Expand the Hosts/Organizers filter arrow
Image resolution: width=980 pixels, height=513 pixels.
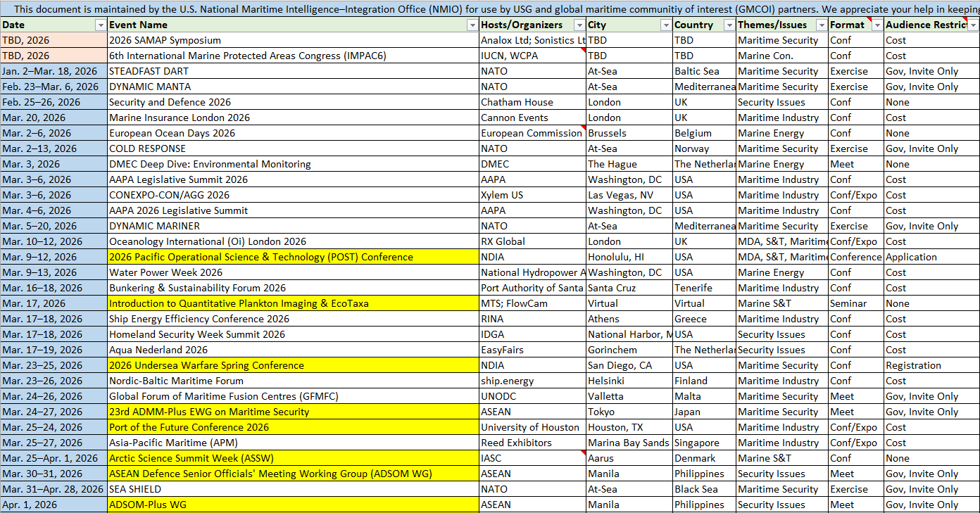[579, 25]
